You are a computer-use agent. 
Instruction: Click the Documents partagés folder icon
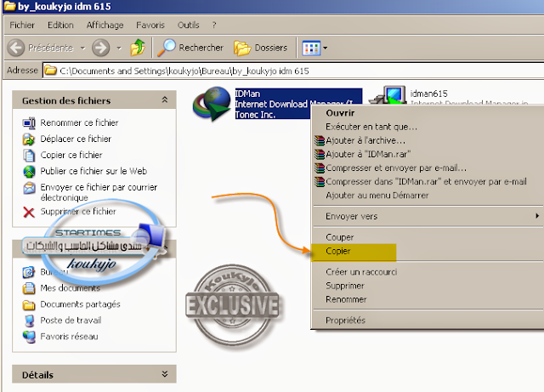click(x=29, y=304)
